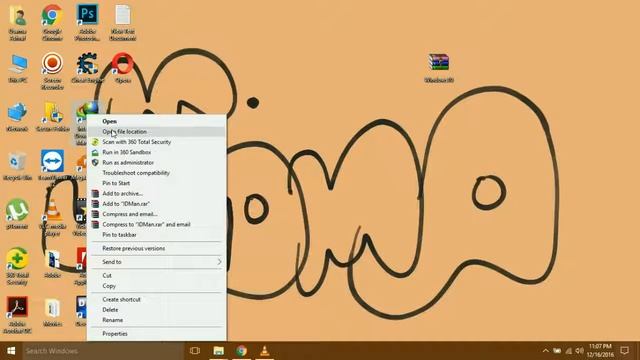
Task: Select the 360 Total Security desktop shortcut
Action: [18, 266]
